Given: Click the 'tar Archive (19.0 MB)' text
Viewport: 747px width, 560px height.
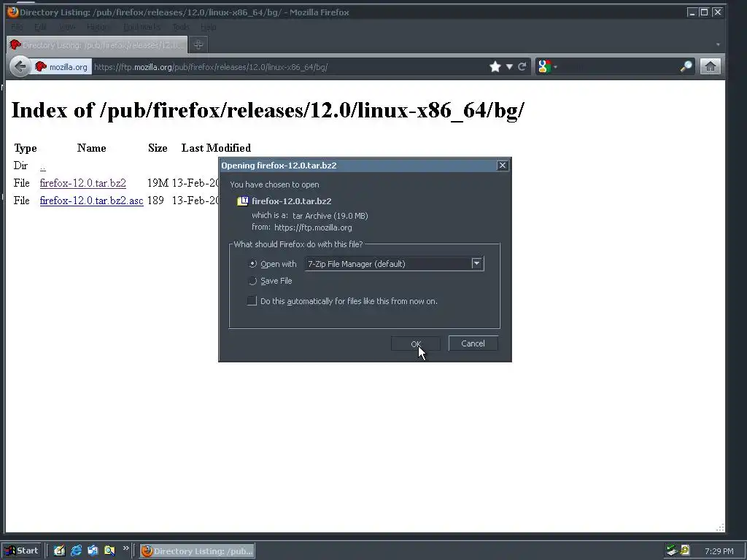Looking at the screenshot, I should 330,216.
